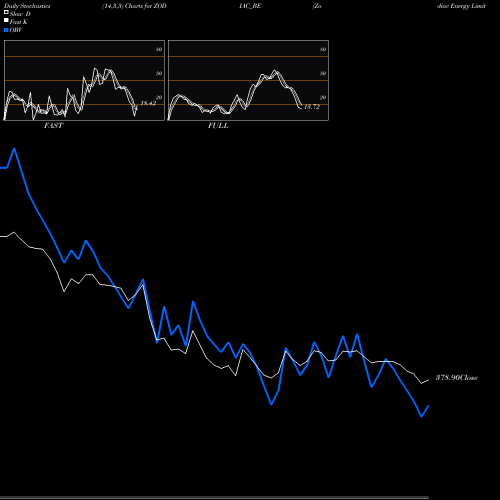Click the blue OBV legend swatch
The image size is (500, 500).
coord(6,30)
